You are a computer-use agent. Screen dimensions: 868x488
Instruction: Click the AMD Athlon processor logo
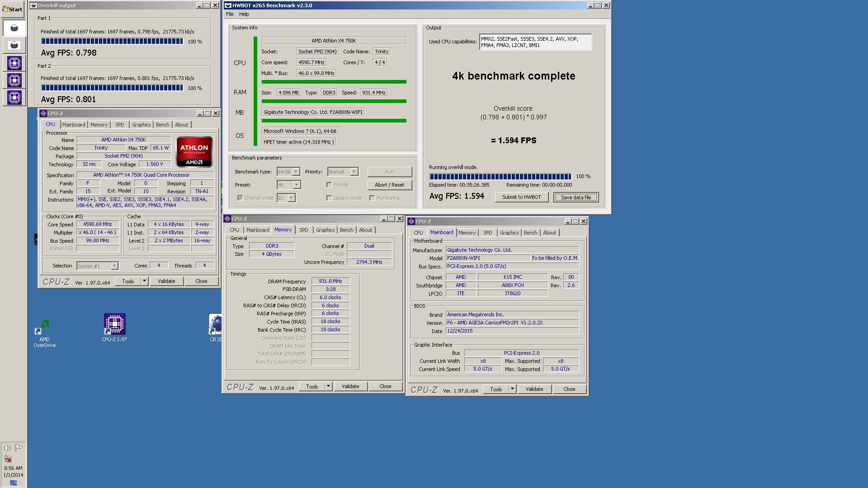click(x=194, y=152)
